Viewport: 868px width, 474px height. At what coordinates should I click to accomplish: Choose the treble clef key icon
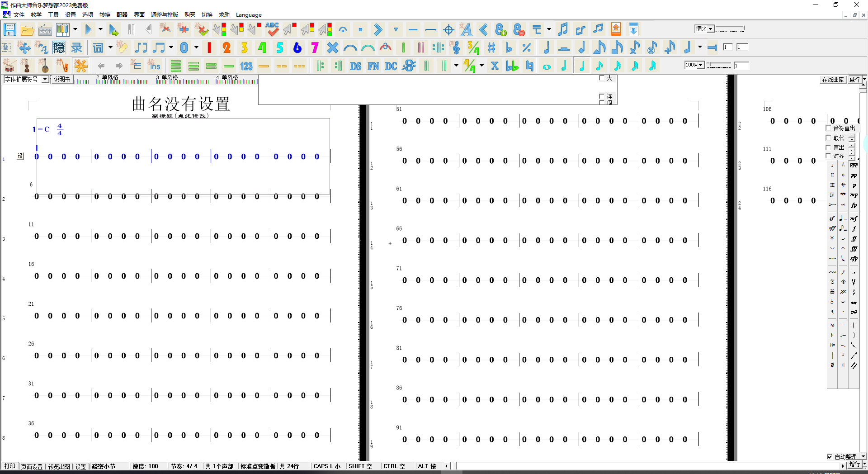click(456, 47)
